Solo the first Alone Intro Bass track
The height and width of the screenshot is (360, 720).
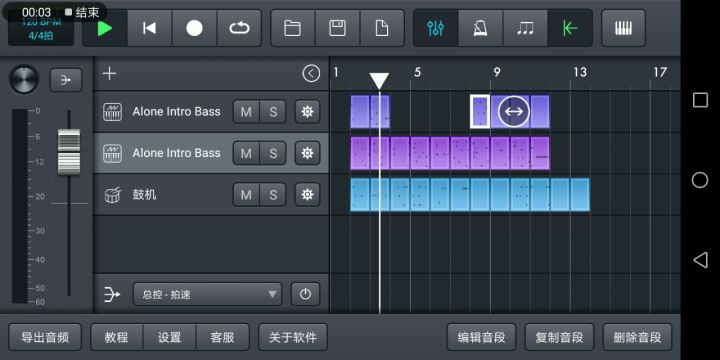(x=273, y=112)
